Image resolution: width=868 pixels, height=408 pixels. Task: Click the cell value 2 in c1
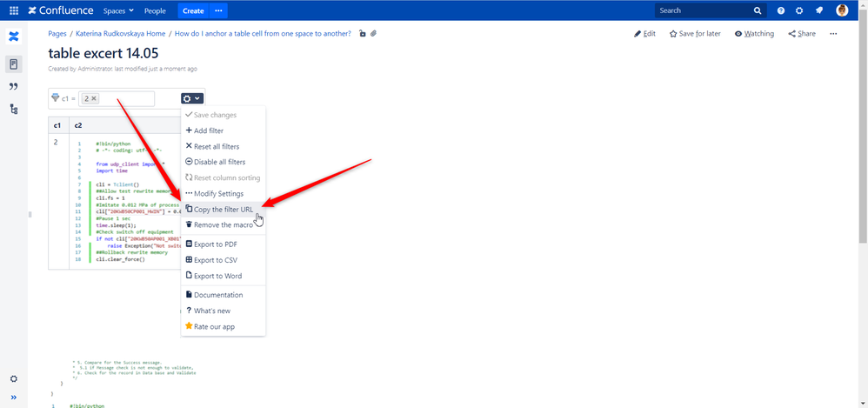(56, 143)
